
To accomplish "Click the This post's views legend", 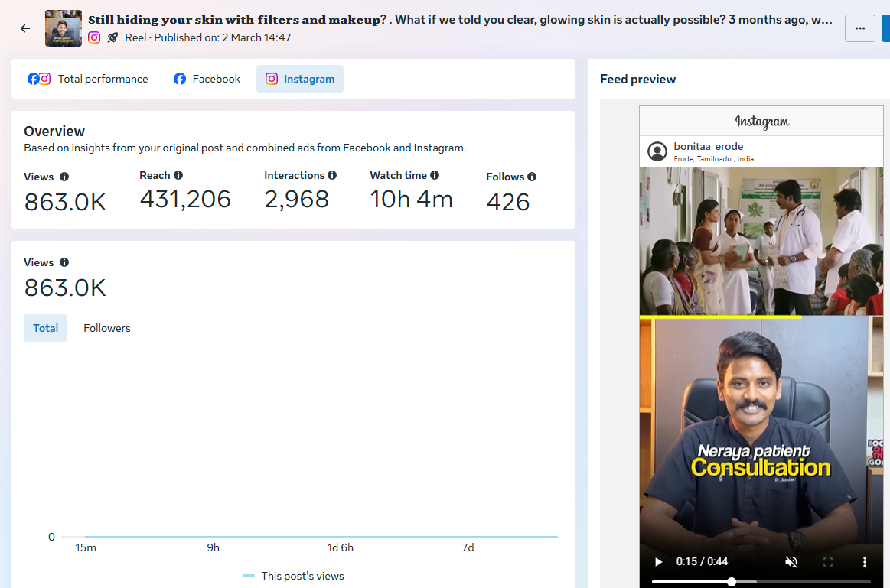I will [293, 576].
